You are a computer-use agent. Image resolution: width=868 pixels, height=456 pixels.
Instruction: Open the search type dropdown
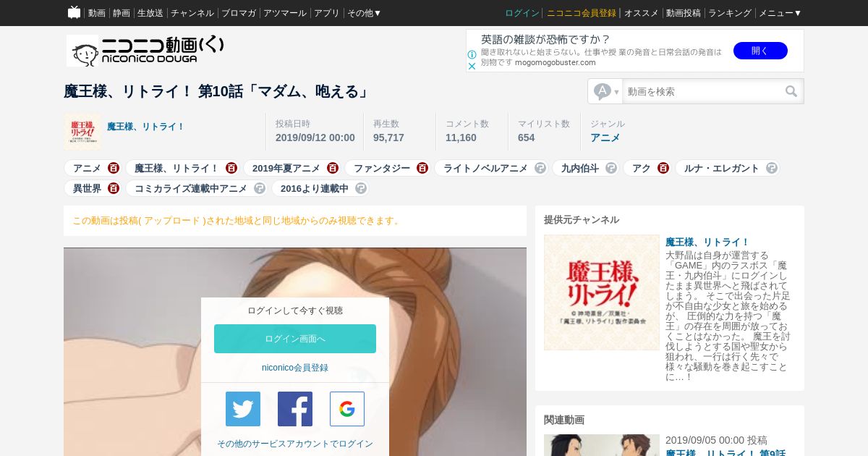pyautogui.click(x=606, y=91)
